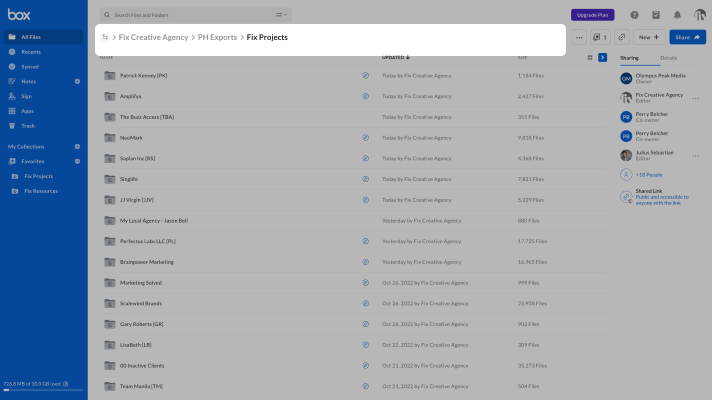The image size is (712, 400).
Task: Open Marketing Solved folder
Action: point(141,283)
